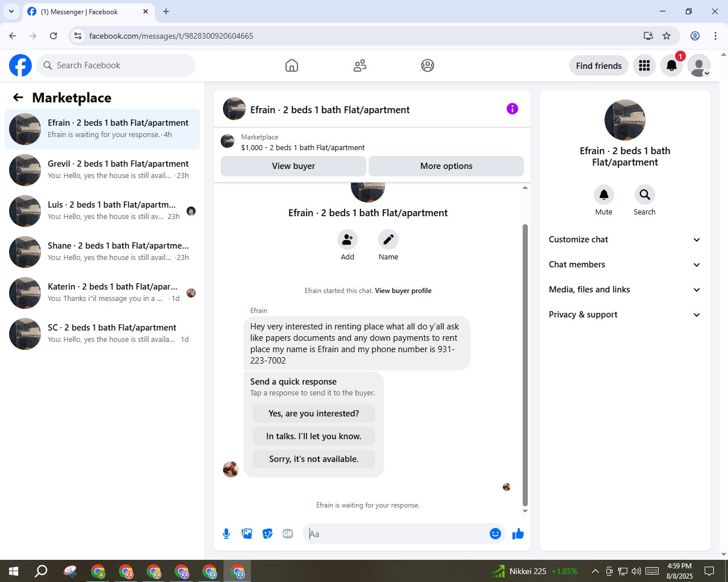Click the install app icon in address bar
The width and height of the screenshot is (728, 582).
[x=648, y=36]
